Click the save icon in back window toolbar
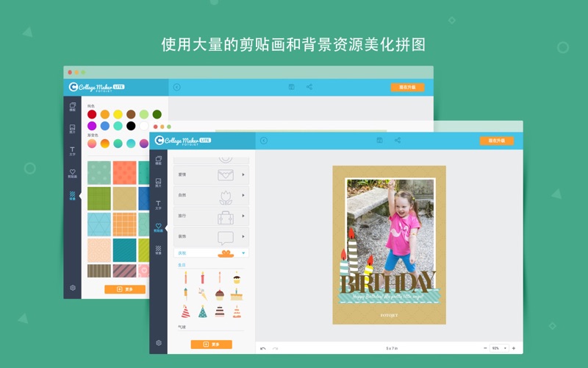The height and width of the screenshot is (368, 588). tap(291, 87)
